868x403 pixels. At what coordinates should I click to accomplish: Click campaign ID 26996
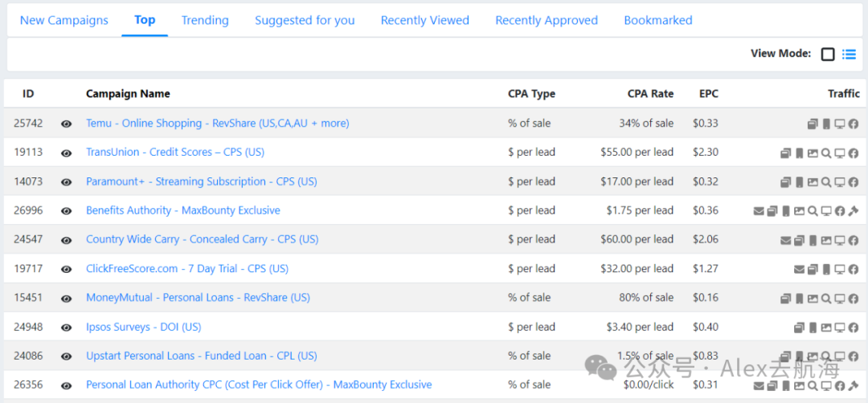[28, 210]
